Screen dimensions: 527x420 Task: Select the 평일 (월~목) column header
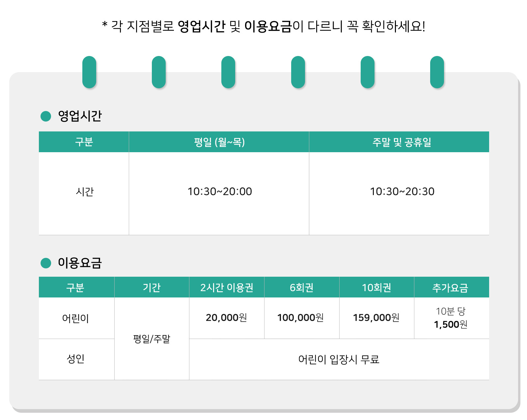tap(219, 142)
